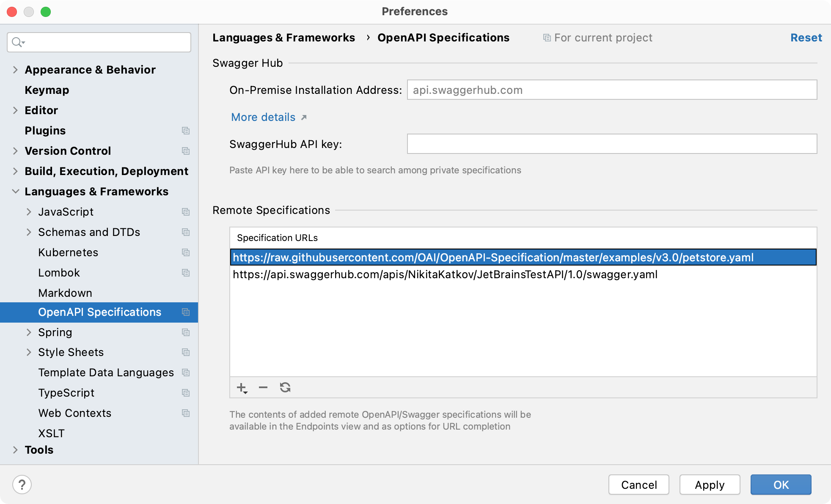Select the highlighted petstore.yaml specification URL
The width and height of the screenshot is (831, 504).
493,257
